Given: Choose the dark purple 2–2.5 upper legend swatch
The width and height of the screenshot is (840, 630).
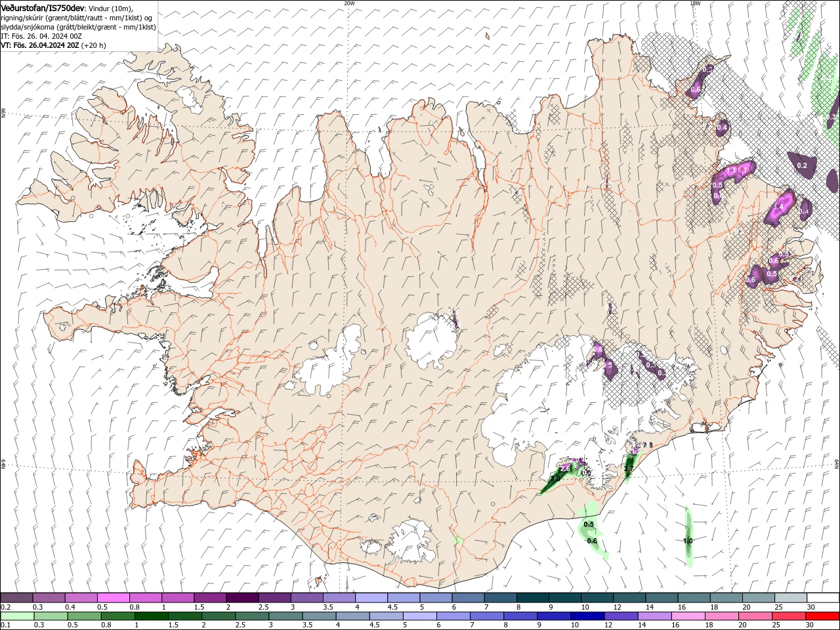Looking at the screenshot, I should [242, 597].
